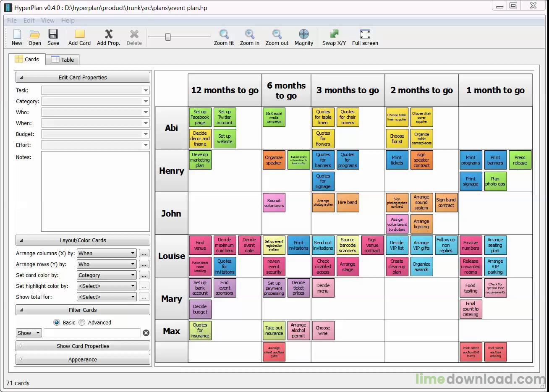The height and width of the screenshot is (392, 549).
Task: Click Zoom fit magnifier icon
Action: [224, 34]
